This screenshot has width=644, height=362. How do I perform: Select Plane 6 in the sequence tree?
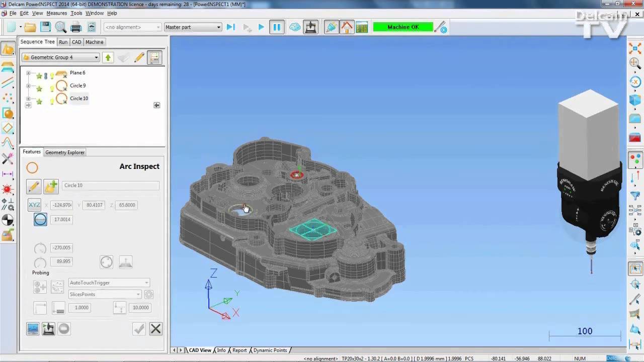77,73
